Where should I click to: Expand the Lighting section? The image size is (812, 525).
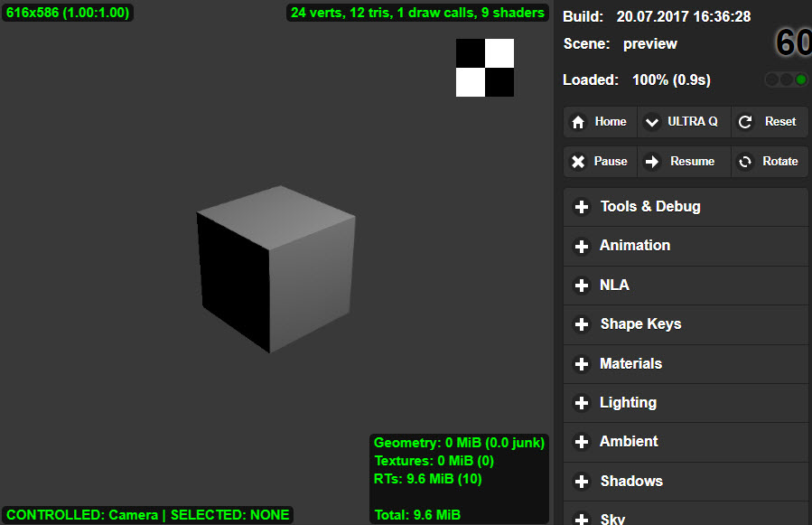[x=628, y=403]
